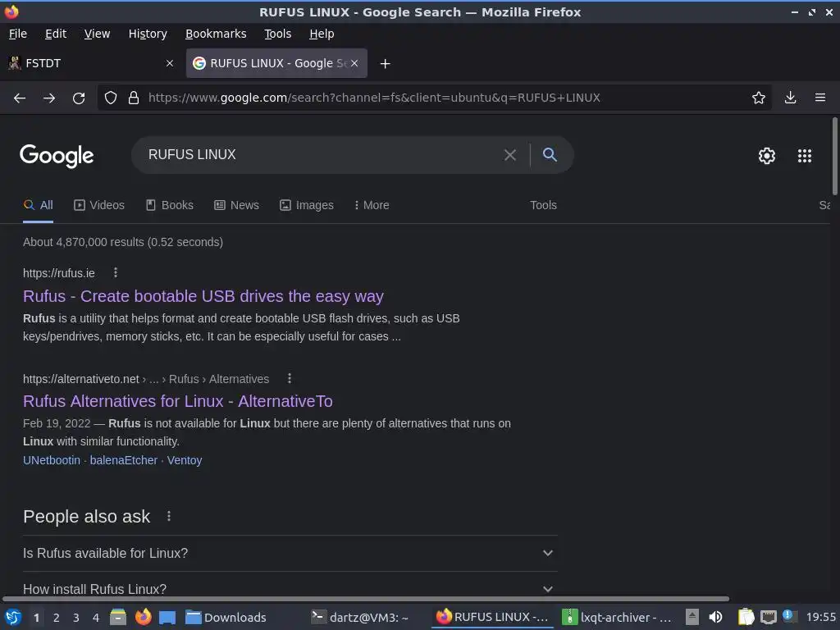This screenshot has width=840, height=630.
Task: Go back with the browser back arrow
Action: (x=20, y=98)
